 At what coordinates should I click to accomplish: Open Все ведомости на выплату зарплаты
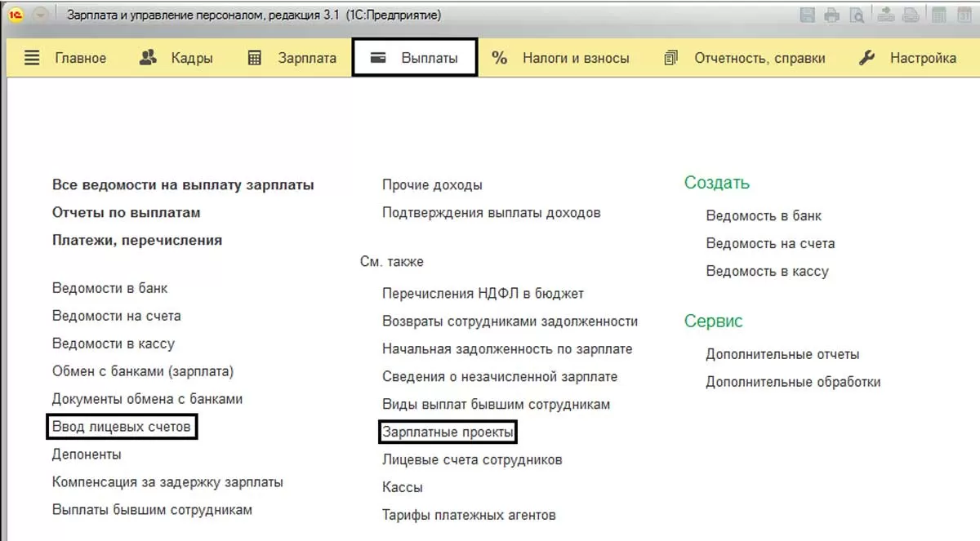(183, 185)
